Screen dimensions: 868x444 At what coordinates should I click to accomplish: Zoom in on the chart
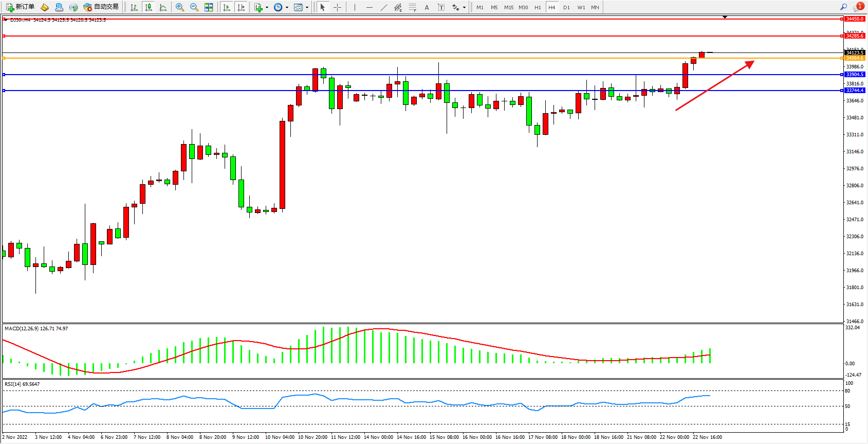coord(180,7)
